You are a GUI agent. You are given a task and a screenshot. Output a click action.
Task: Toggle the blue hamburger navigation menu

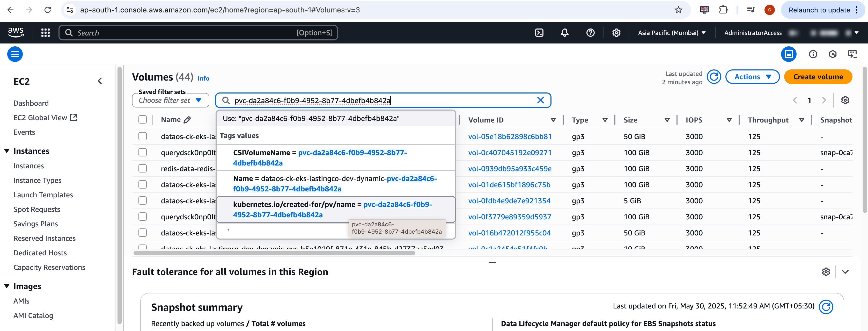tap(15, 54)
